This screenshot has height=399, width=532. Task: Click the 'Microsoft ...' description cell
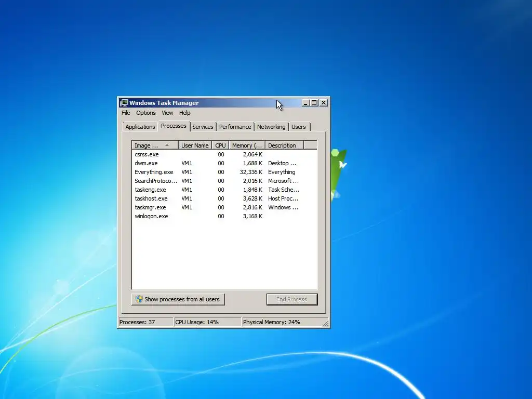click(283, 181)
